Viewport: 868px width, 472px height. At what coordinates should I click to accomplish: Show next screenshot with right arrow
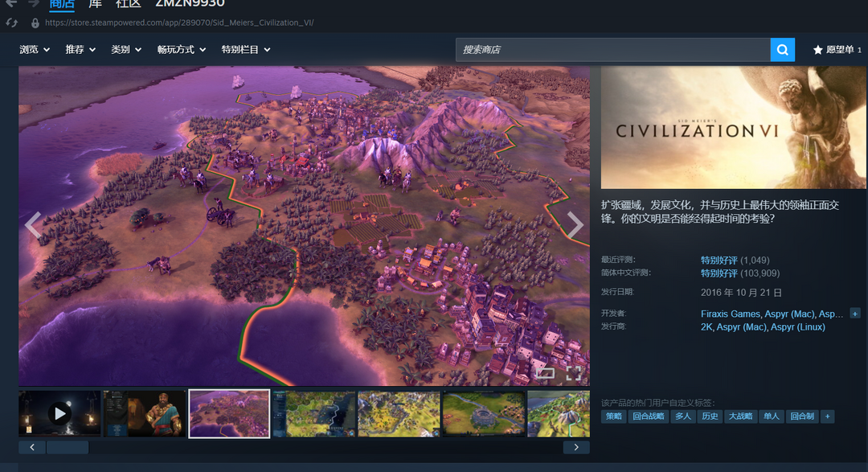point(575,225)
